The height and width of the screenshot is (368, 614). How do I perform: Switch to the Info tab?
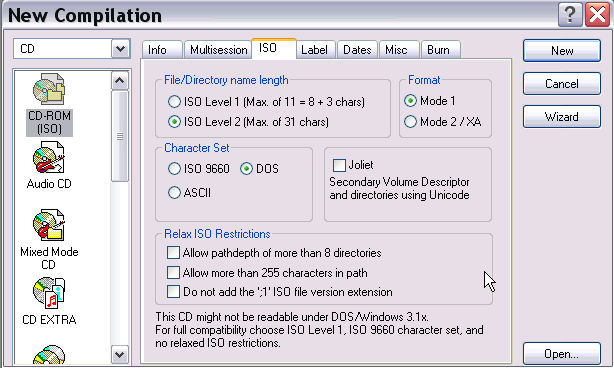pyautogui.click(x=162, y=50)
